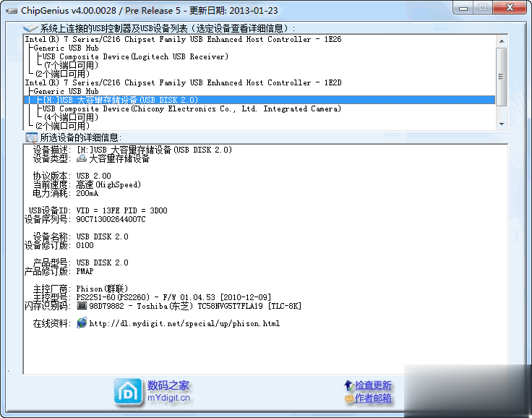Viewport: 532px width, 418px height.
Task: Minimize the ChipGenius window
Action: (x=463, y=8)
